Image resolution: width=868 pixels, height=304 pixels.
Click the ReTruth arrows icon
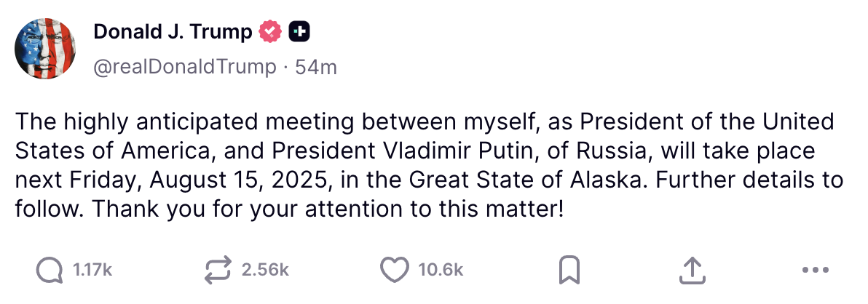click(218, 271)
